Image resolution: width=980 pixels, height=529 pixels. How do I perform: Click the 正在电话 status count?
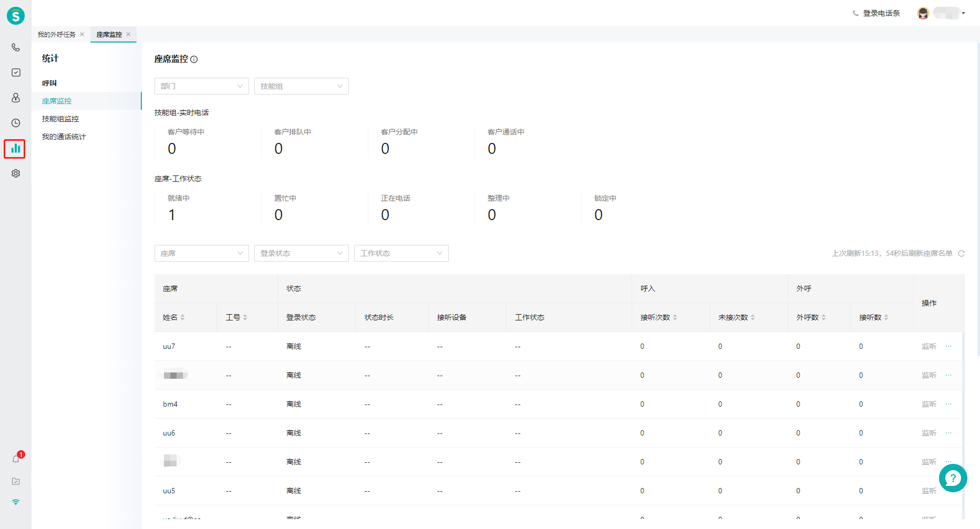pyautogui.click(x=385, y=215)
